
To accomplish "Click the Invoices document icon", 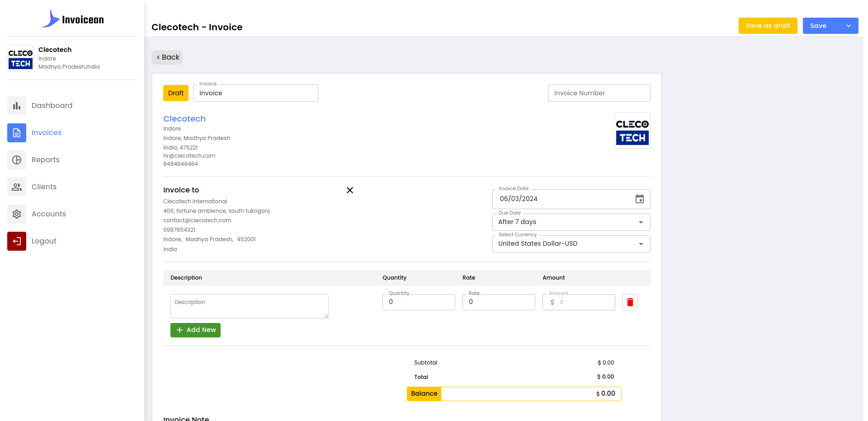I will [17, 133].
